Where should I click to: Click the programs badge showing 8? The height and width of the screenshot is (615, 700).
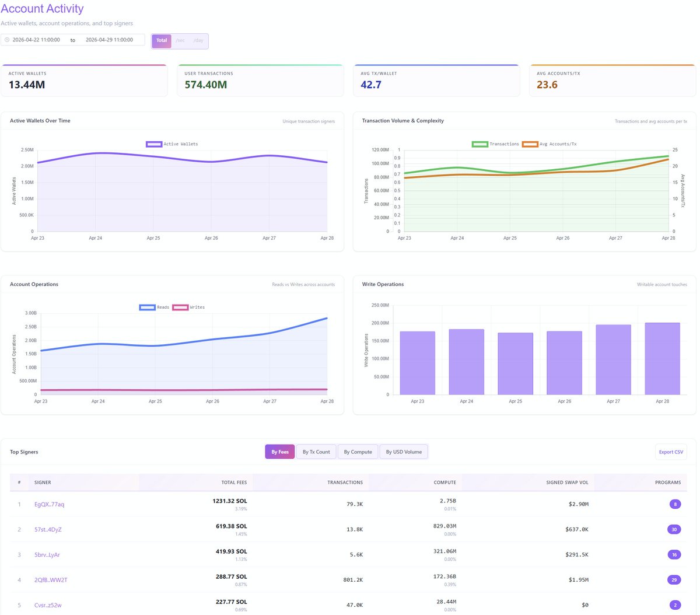coord(675,504)
